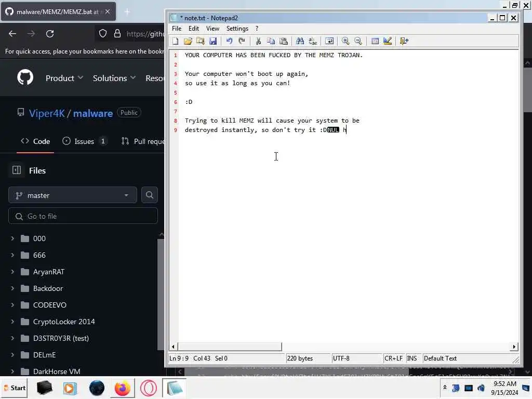Click the CR+LF line ending status field
Viewport: 532px width, 399px height.
pos(394,358)
